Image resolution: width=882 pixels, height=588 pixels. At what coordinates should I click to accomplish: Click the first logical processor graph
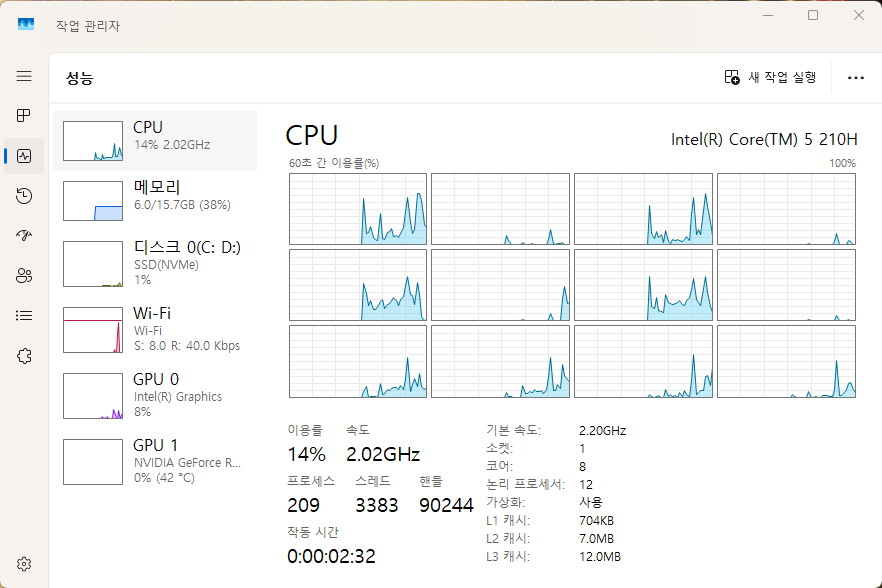[358, 209]
